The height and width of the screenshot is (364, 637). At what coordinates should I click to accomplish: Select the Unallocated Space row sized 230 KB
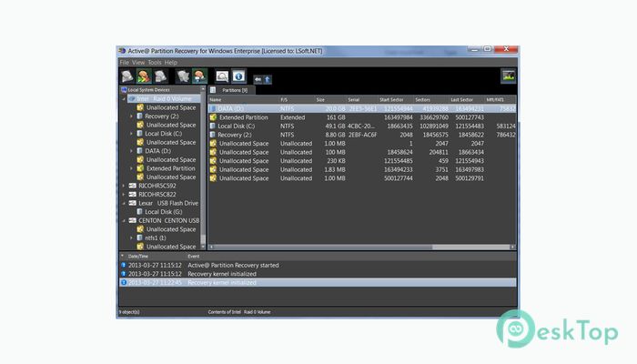click(362, 161)
